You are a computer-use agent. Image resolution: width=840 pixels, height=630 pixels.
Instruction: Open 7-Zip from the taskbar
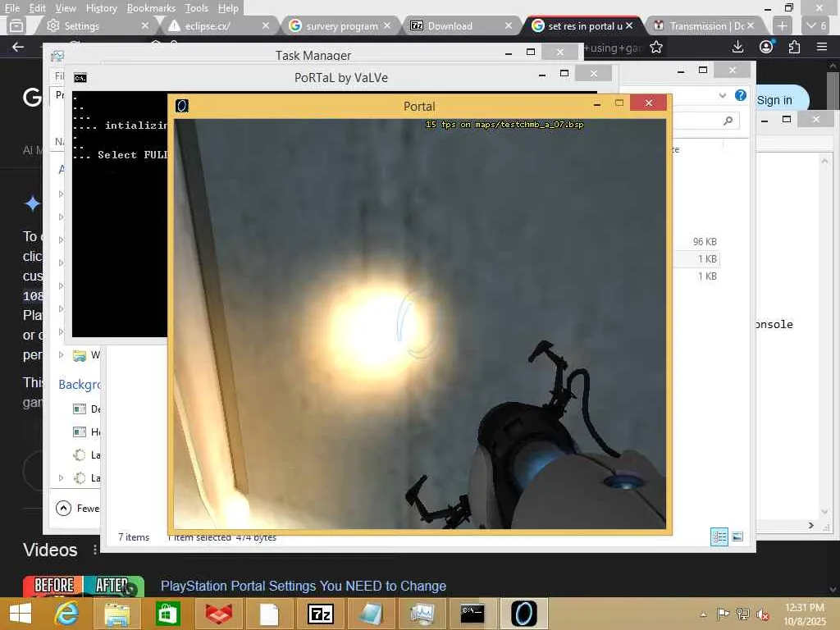(x=321, y=614)
